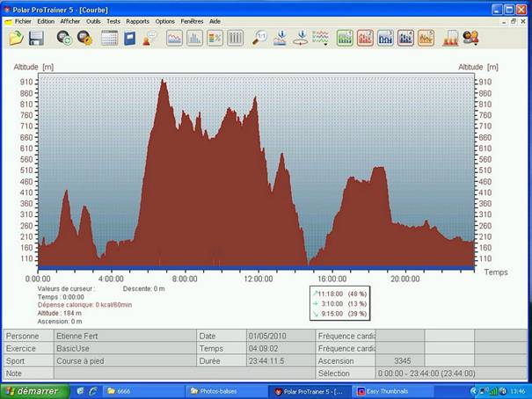
Task: Click the blue diary book icon
Action: pyautogui.click(x=130, y=38)
